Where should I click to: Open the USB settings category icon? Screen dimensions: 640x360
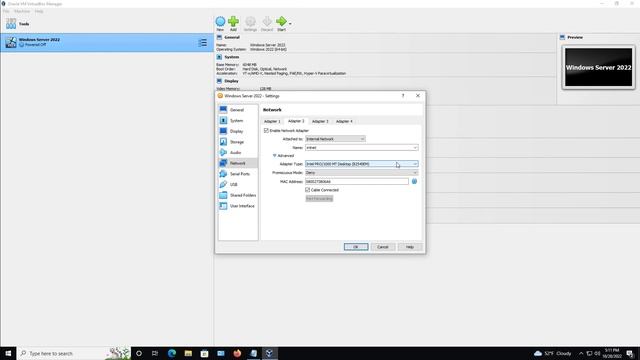point(223,184)
